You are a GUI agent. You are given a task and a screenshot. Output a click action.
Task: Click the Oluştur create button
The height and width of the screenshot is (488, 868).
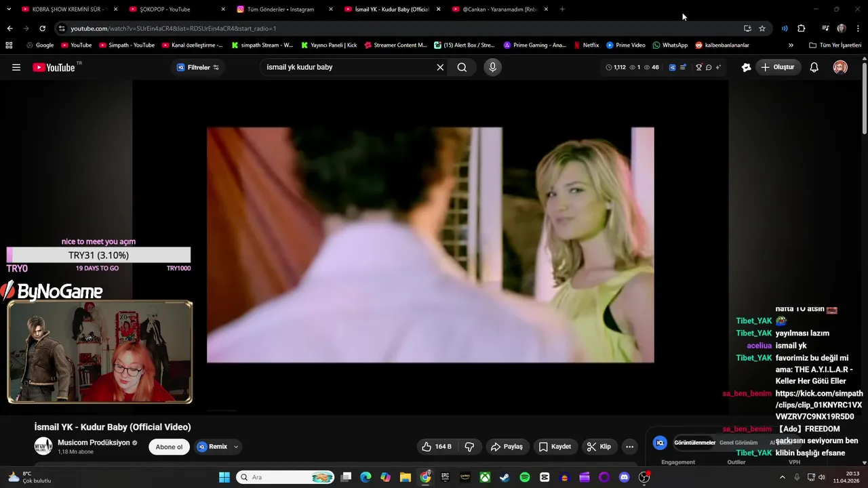click(777, 67)
